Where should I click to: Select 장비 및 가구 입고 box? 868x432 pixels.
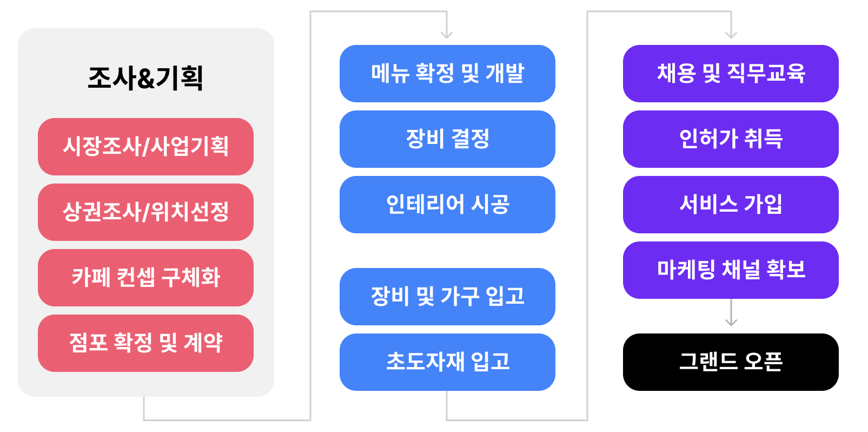[x=447, y=297]
